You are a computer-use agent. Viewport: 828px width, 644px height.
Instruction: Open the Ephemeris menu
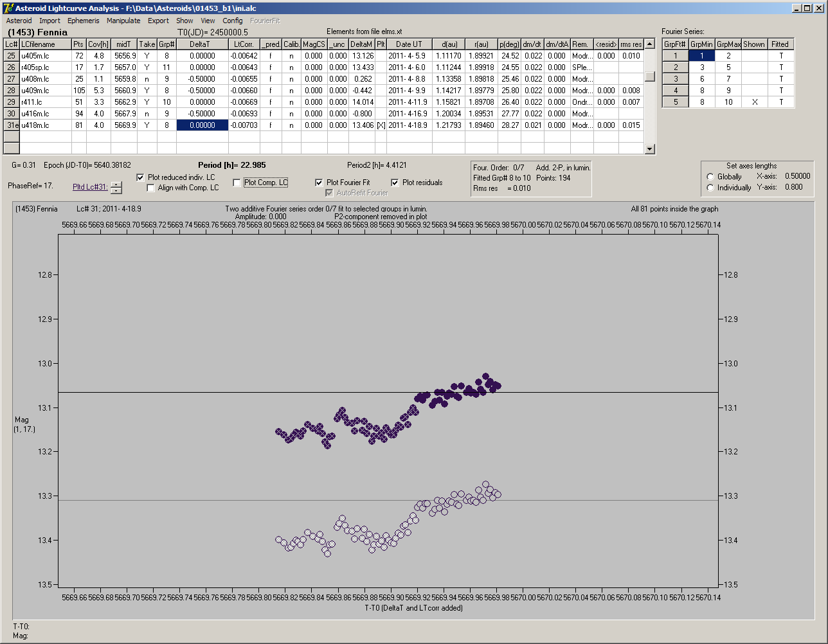coord(84,21)
